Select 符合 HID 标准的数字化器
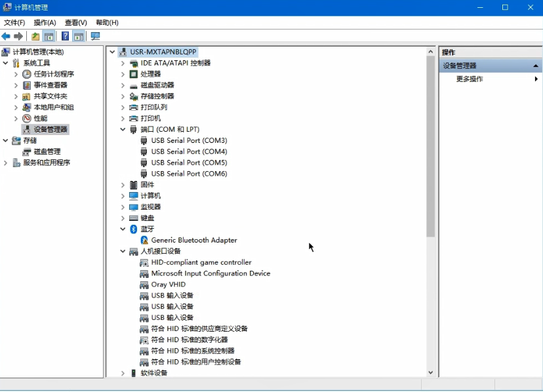This screenshot has height=392, width=543. (190, 340)
